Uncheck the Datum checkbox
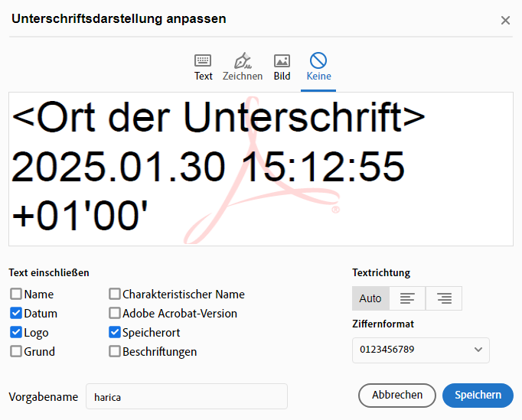The width and height of the screenshot is (522, 420). (16, 314)
